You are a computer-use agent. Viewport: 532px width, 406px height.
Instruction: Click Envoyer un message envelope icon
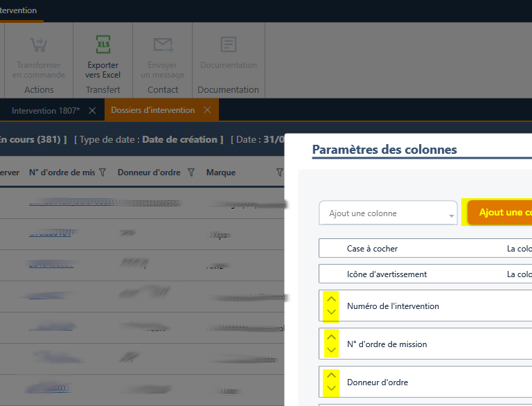(x=162, y=46)
